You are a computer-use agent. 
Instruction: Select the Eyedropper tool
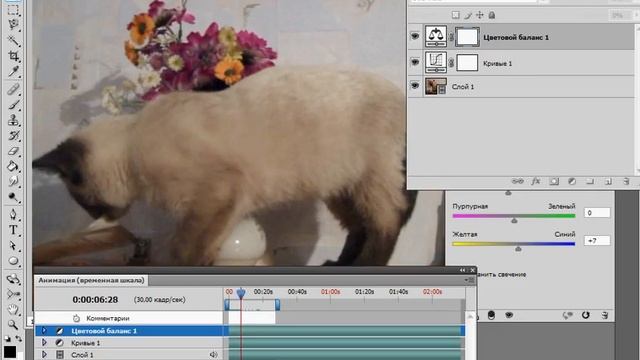pos(13,72)
